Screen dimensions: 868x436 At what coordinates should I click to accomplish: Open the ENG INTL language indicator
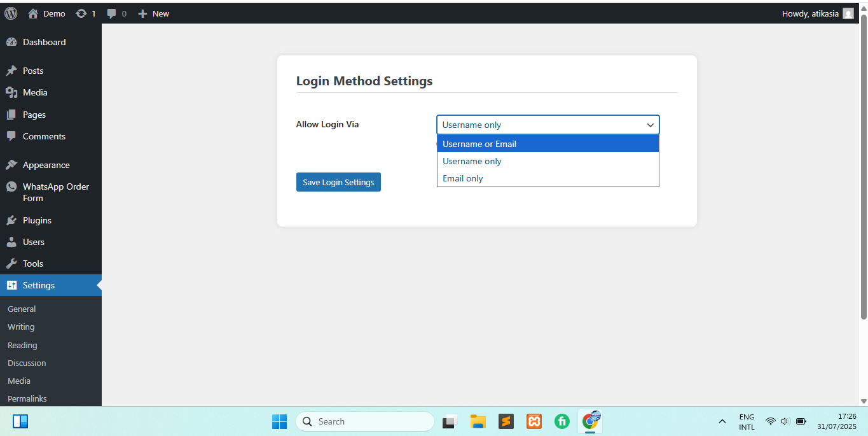pos(747,421)
